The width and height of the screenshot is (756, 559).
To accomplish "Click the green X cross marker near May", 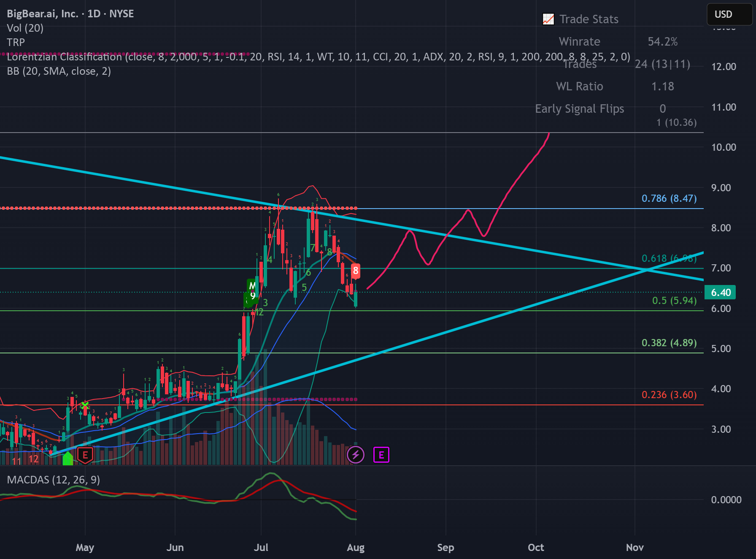I will 85,406.
